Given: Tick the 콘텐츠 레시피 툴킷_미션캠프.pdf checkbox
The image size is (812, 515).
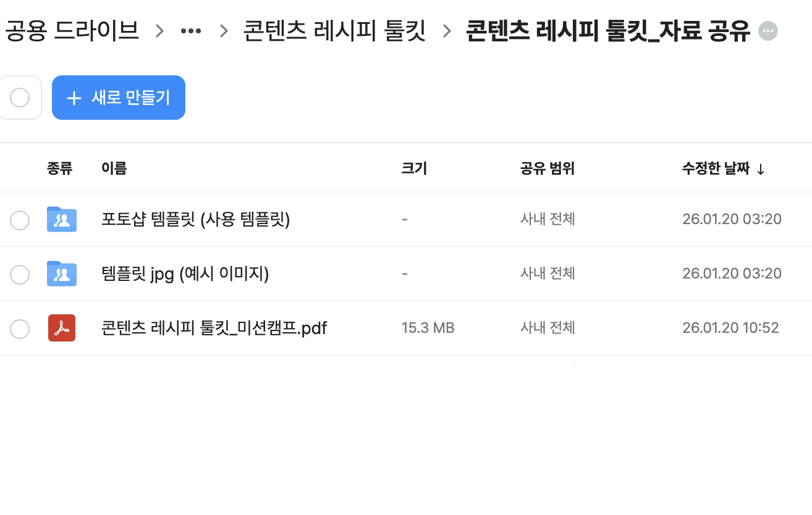Looking at the screenshot, I should point(20,329).
